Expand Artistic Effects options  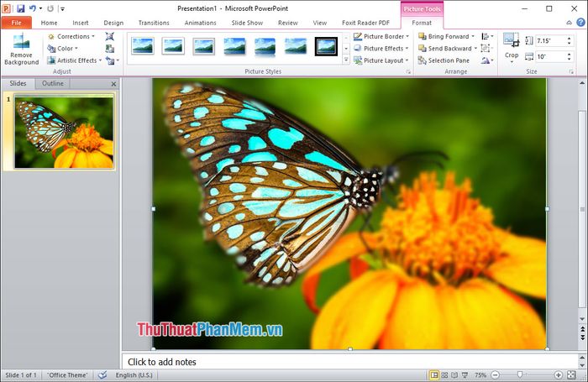coord(74,60)
